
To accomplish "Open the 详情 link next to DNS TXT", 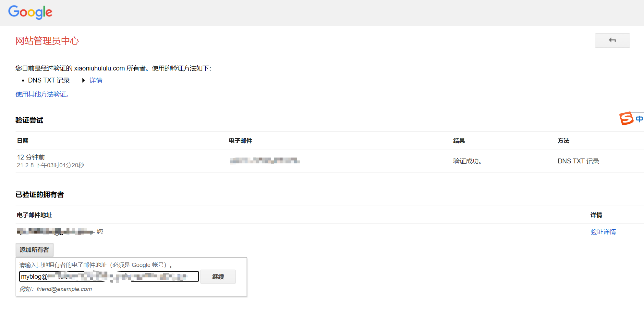I will (96, 80).
